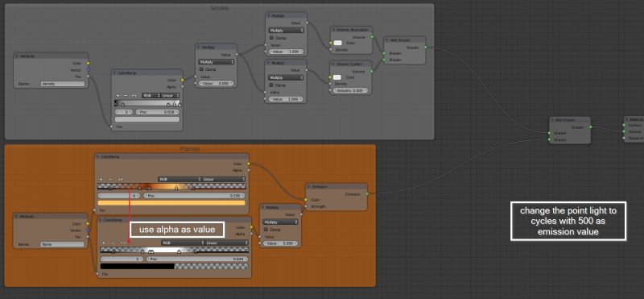
Task: Flip the orange flame ColorRamp
Action: pyautogui.click(x=120, y=180)
